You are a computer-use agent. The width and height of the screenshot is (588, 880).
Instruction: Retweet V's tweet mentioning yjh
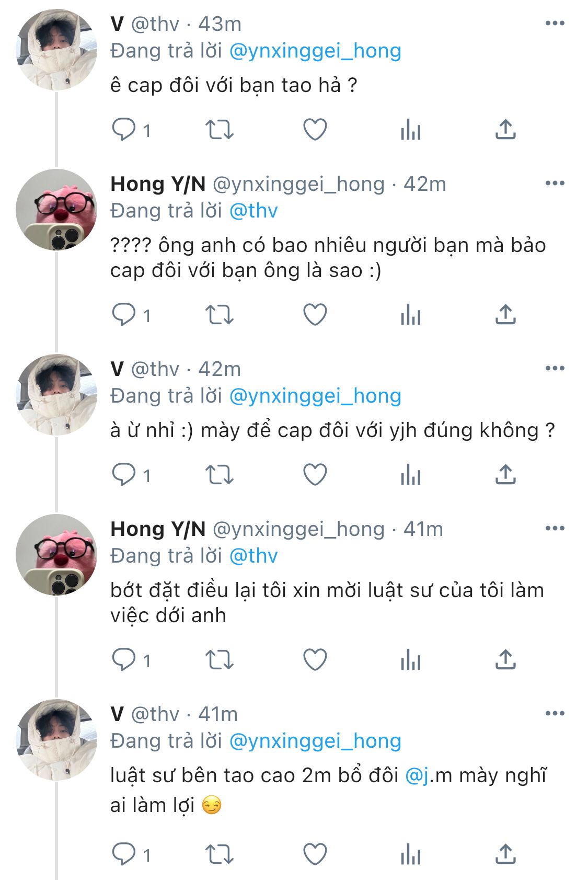219,475
